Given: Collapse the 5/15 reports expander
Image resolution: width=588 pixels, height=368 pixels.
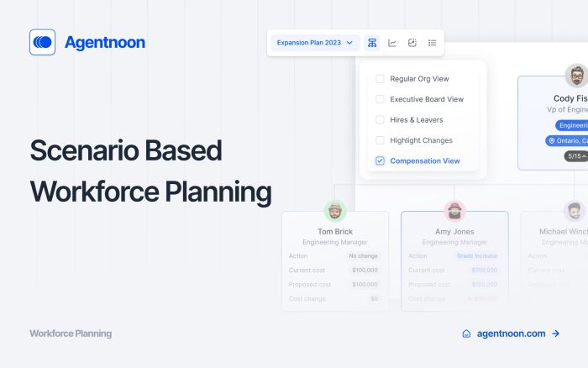Looking at the screenshot, I should 576,156.
